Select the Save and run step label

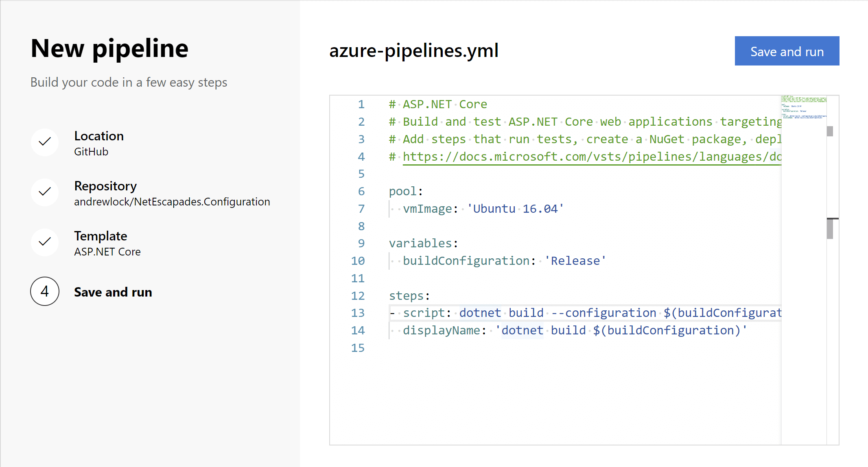click(x=113, y=292)
